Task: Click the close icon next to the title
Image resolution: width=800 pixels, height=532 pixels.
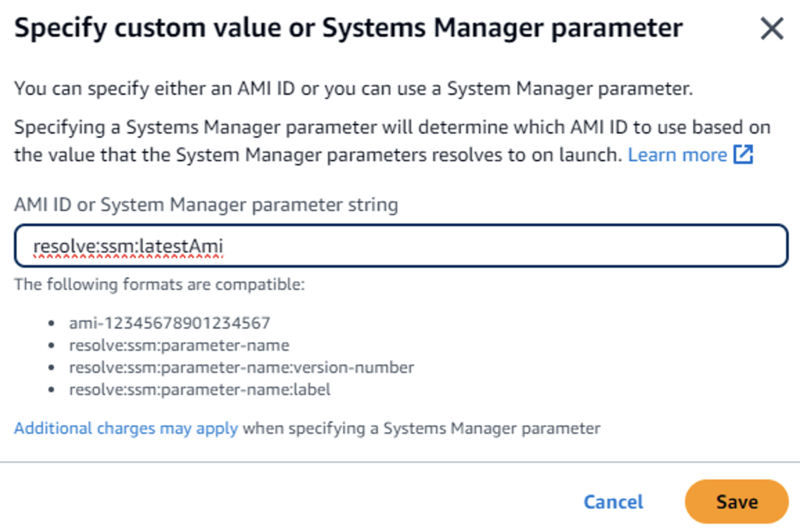Action: 772,28
